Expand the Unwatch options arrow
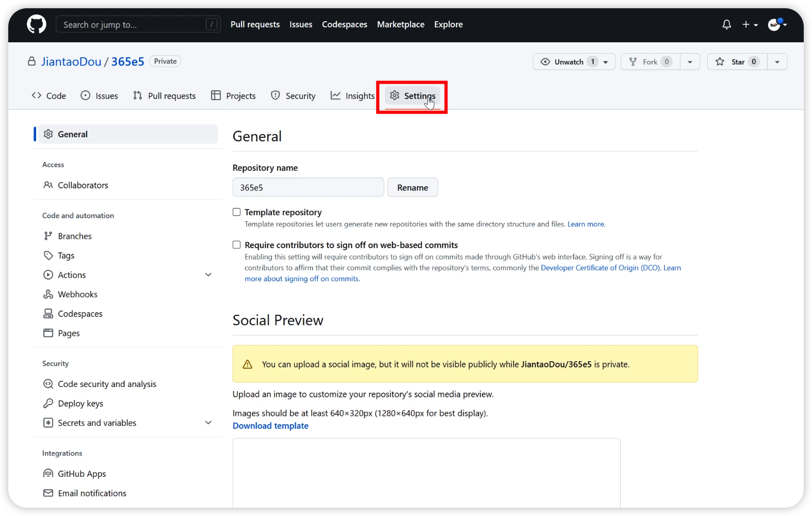This screenshot has height=516, width=812. click(x=606, y=61)
